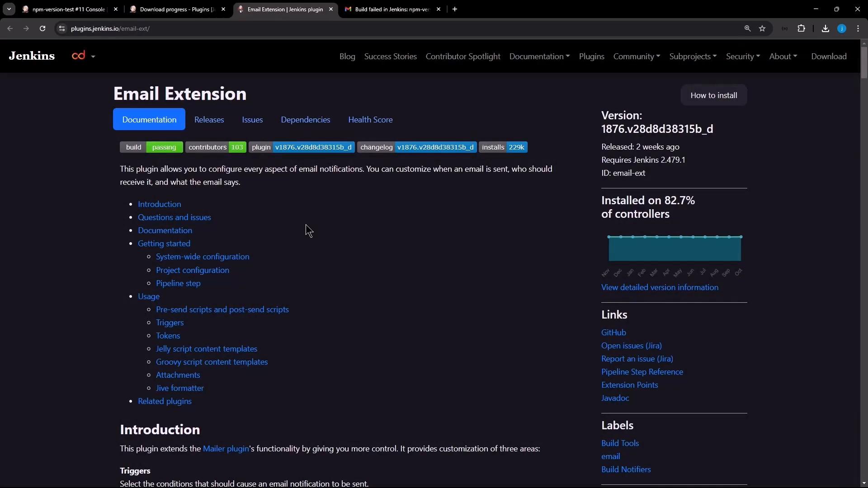This screenshot has width=868, height=488.
Task: Open the downloads icon in toolbar
Action: pos(825,28)
